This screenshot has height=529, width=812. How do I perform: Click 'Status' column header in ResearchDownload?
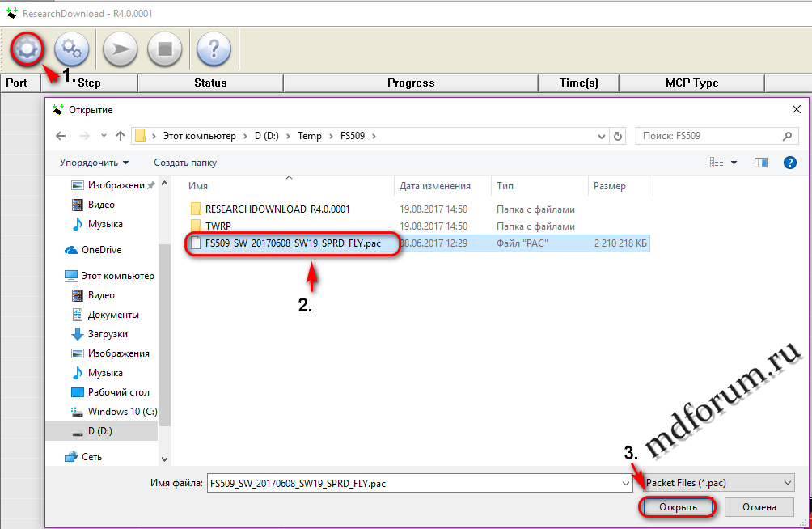coord(211,83)
